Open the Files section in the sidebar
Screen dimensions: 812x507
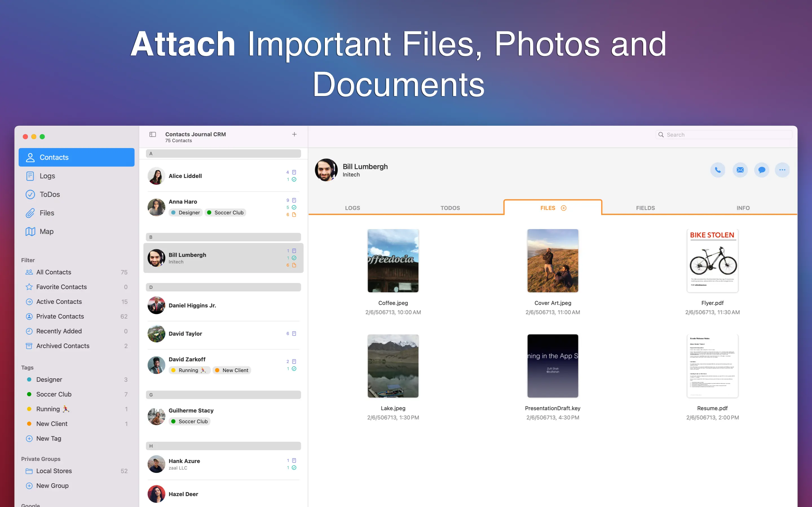(x=47, y=213)
